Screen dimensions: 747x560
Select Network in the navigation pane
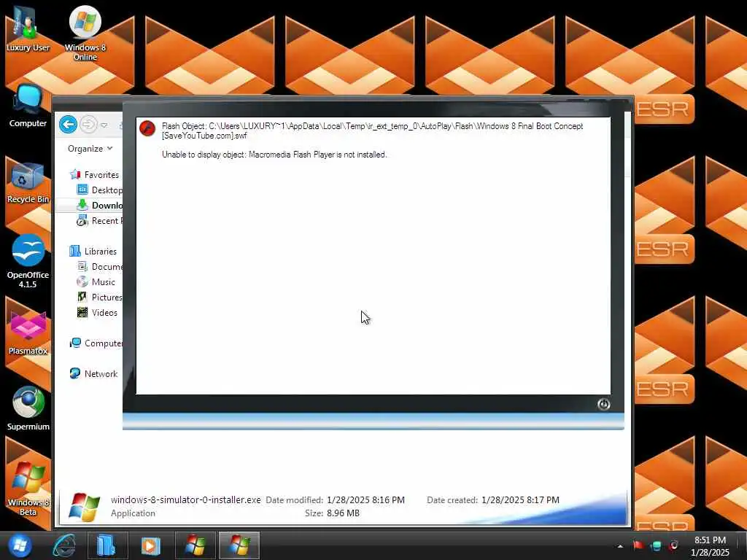click(93, 374)
